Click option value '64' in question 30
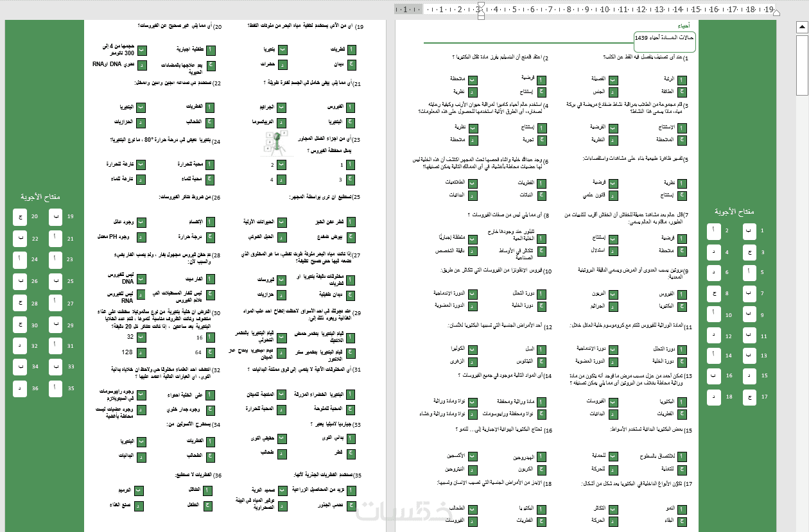Image resolution: width=809 pixels, height=532 pixels. click(198, 352)
